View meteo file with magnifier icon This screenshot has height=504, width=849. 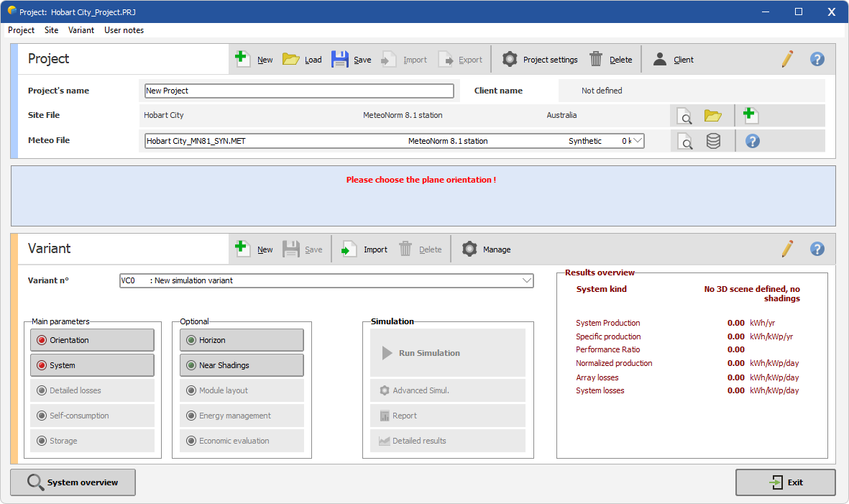684,142
